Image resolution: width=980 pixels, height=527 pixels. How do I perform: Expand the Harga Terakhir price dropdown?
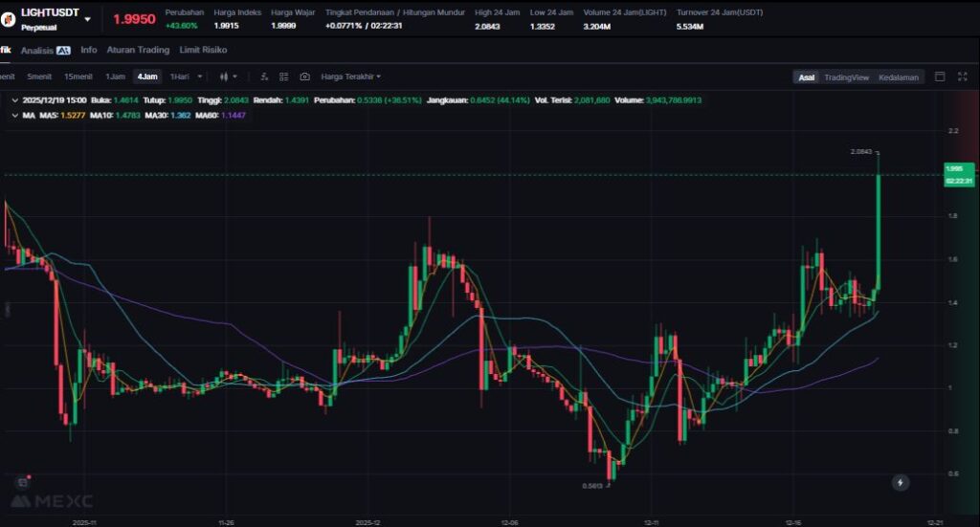pyautogui.click(x=350, y=77)
